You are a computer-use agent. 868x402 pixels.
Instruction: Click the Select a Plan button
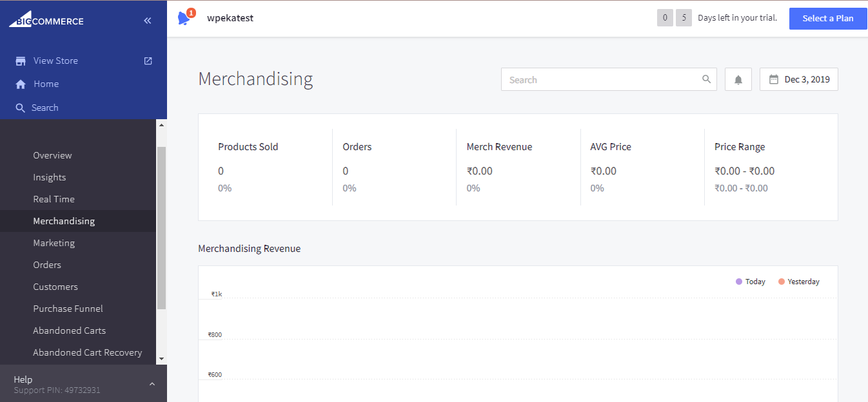pyautogui.click(x=828, y=18)
